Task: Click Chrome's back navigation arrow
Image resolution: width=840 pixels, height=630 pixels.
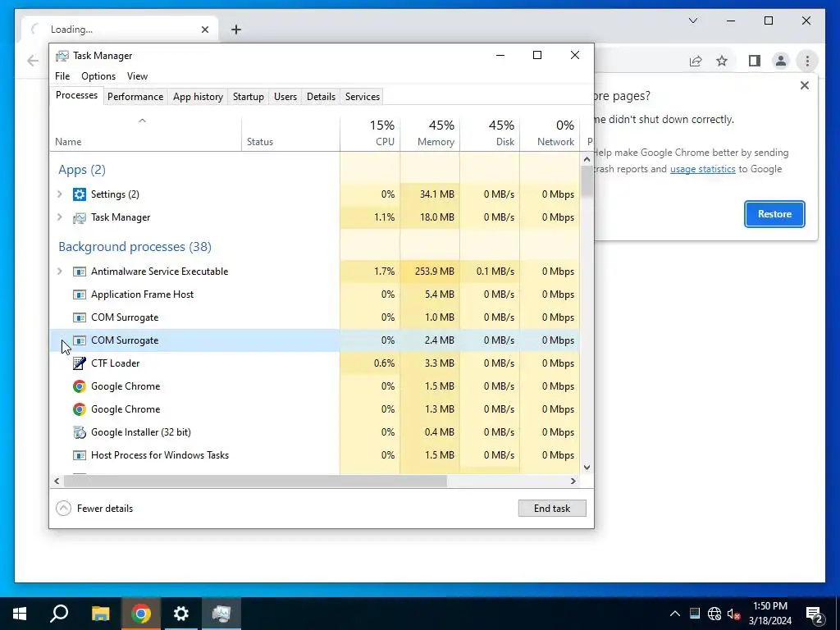Action: [x=33, y=61]
